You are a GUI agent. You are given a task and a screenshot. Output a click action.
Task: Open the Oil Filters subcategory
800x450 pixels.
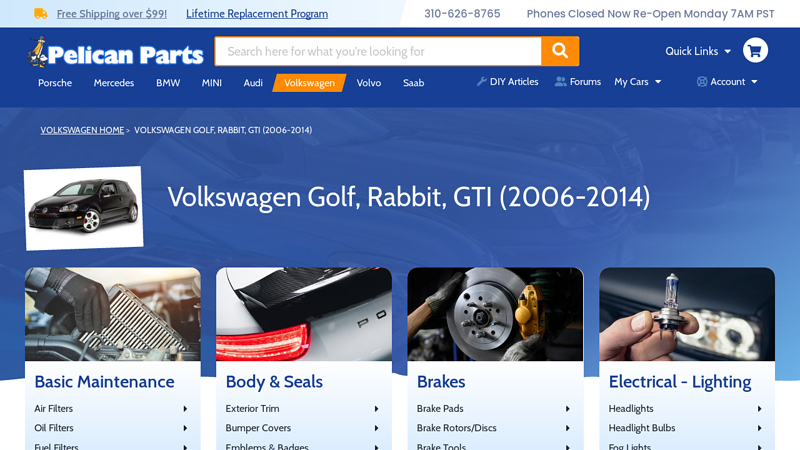pos(54,428)
